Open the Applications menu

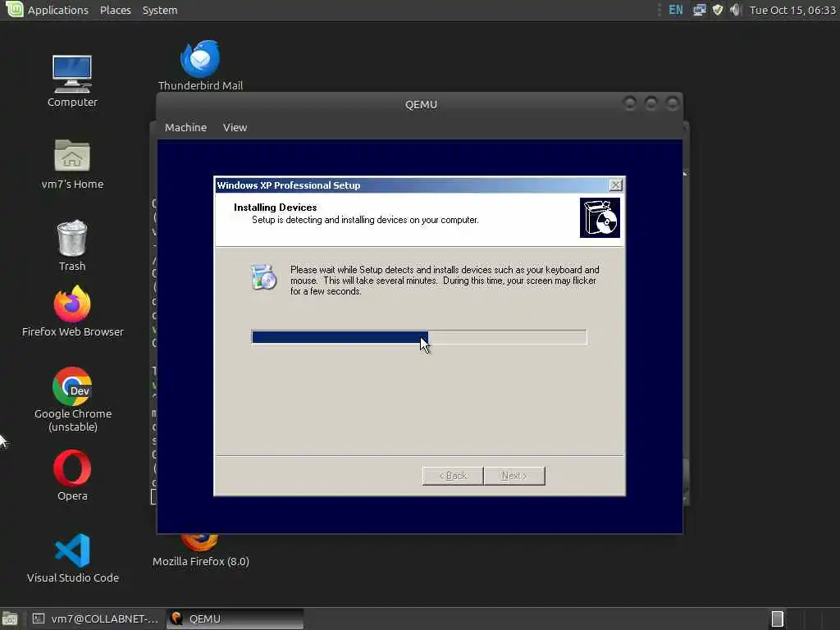point(58,10)
